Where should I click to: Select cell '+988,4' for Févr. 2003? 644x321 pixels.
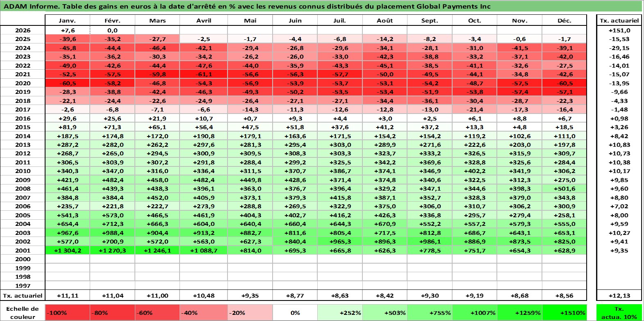coord(112,232)
